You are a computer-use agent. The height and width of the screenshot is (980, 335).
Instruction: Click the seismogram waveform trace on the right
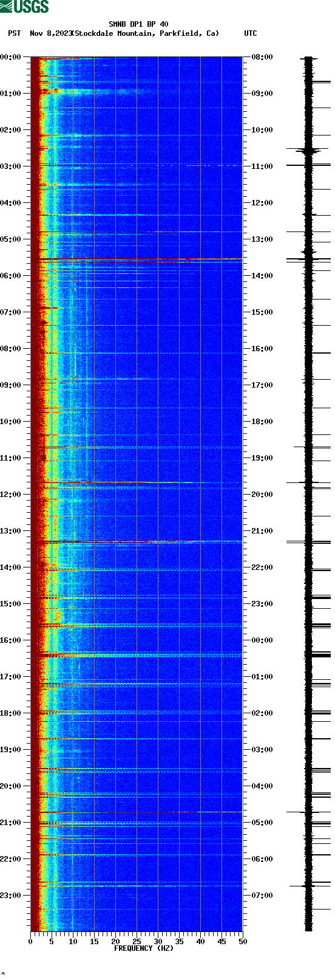point(308,494)
